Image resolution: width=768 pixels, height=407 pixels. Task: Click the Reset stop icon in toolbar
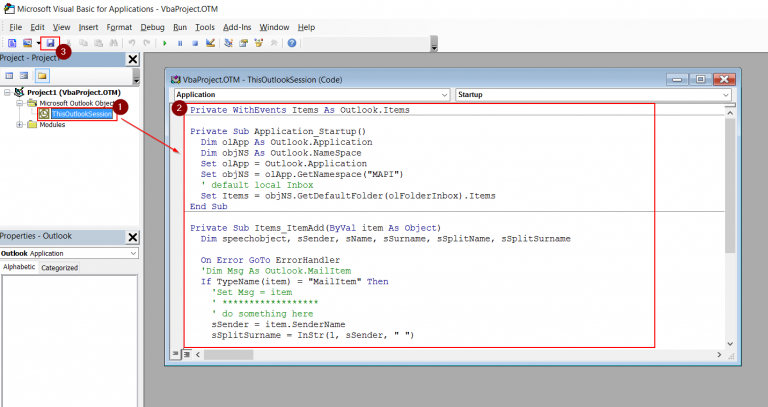(x=194, y=44)
